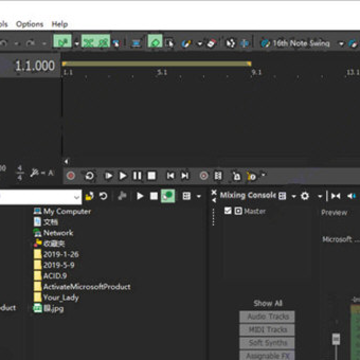Pause playback in the transport bar
Image resolution: width=360 pixels, height=360 pixels.
137,176
